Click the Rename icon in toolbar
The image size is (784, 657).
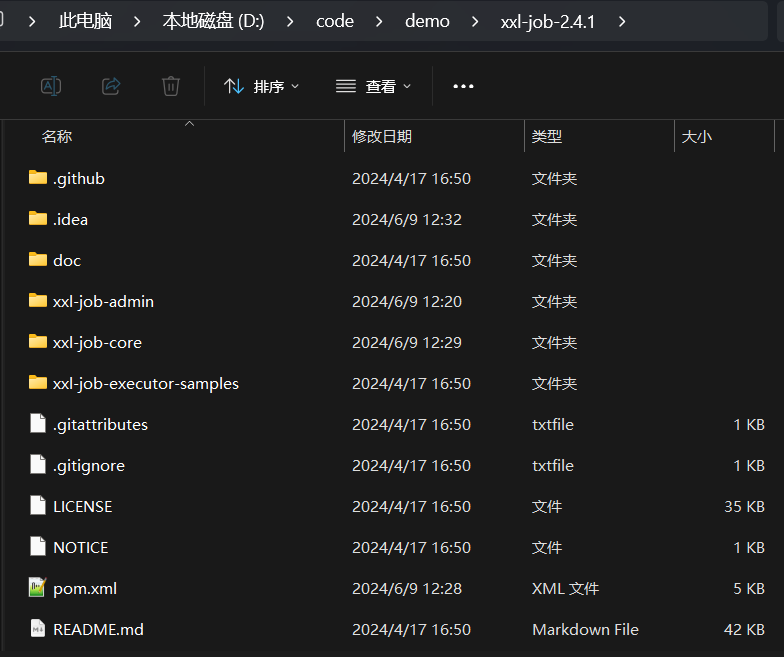pyautogui.click(x=51, y=87)
